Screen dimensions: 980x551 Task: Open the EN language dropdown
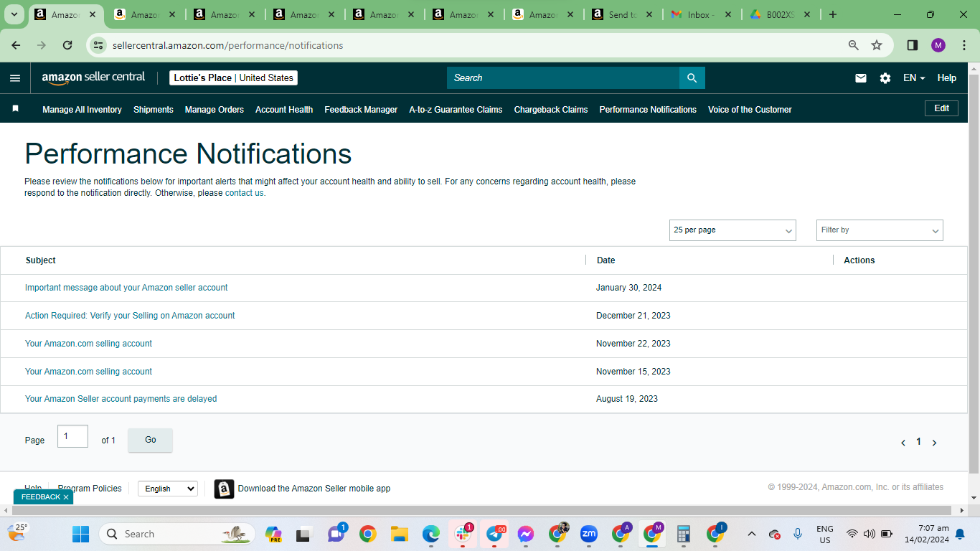coord(914,78)
